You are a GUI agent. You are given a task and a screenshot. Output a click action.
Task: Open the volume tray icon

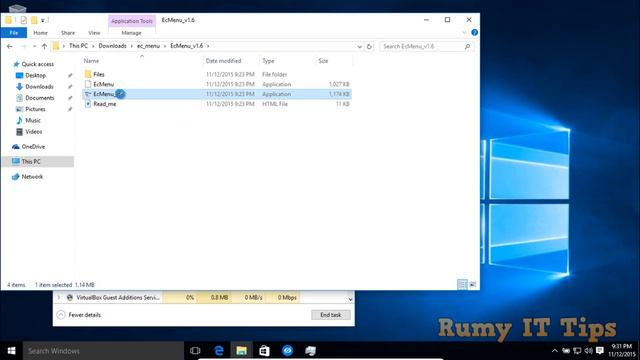(588, 351)
